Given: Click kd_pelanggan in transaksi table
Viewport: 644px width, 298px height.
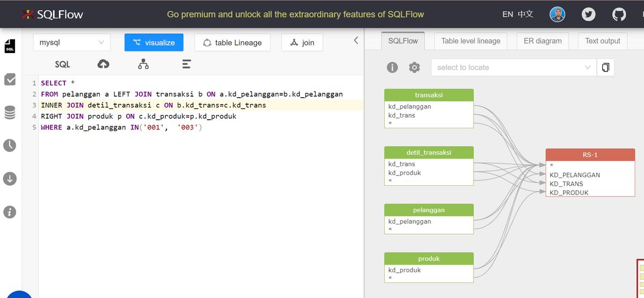Looking at the screenshot, I should click(409, 106).
